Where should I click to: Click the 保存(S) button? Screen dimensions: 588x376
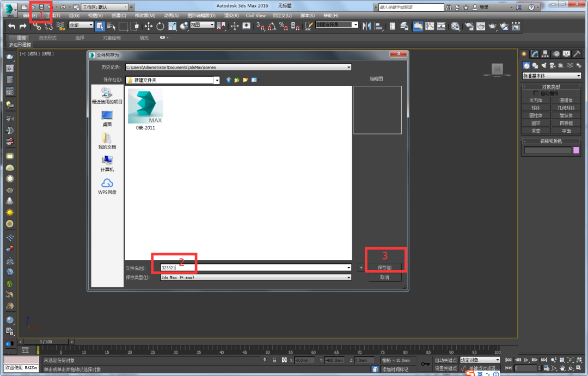coord(385,267)
